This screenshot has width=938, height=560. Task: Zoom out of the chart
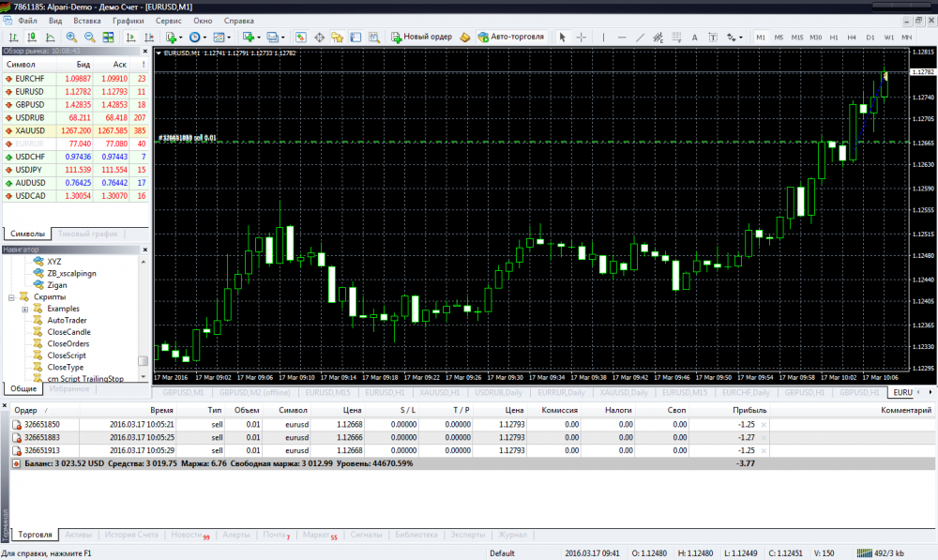click(x=90, y=38)
